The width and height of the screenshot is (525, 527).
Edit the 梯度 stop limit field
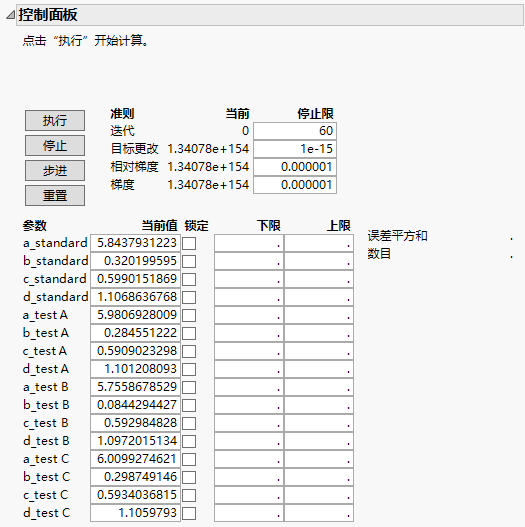coord(295,185)
